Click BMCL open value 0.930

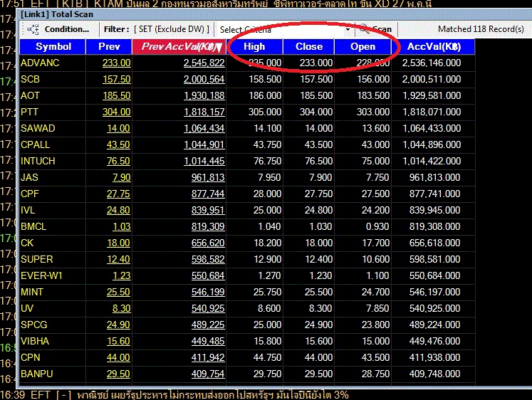(x=377, y=226)
